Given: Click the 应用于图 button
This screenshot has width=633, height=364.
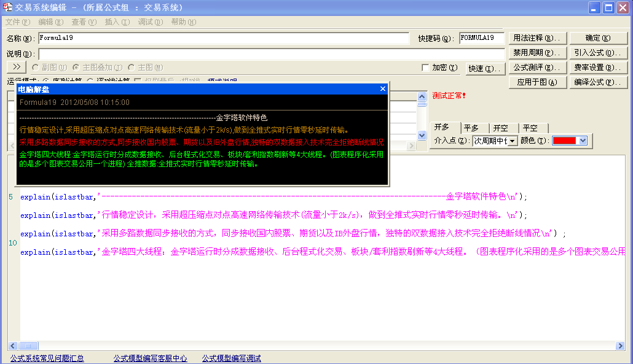Looking at the screenshot, I should pyautogui.click(x=537, y=82).
